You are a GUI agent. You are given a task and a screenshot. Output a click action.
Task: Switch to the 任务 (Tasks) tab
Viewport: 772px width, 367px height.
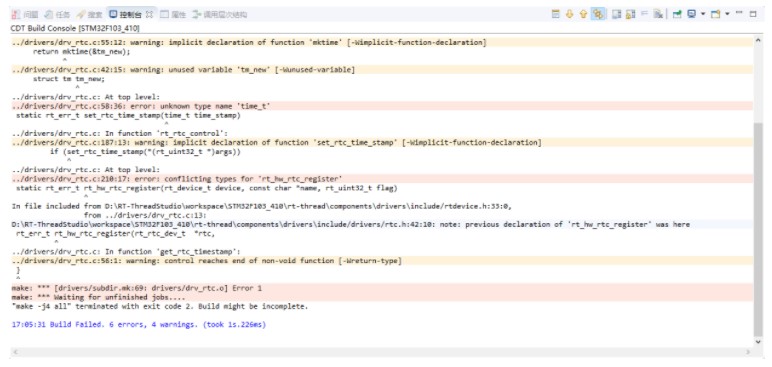tap(57, 15)
